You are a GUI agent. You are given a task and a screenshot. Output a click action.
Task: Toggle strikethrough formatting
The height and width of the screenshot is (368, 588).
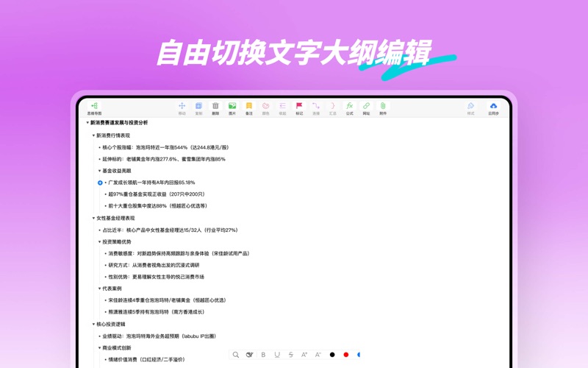290,355
